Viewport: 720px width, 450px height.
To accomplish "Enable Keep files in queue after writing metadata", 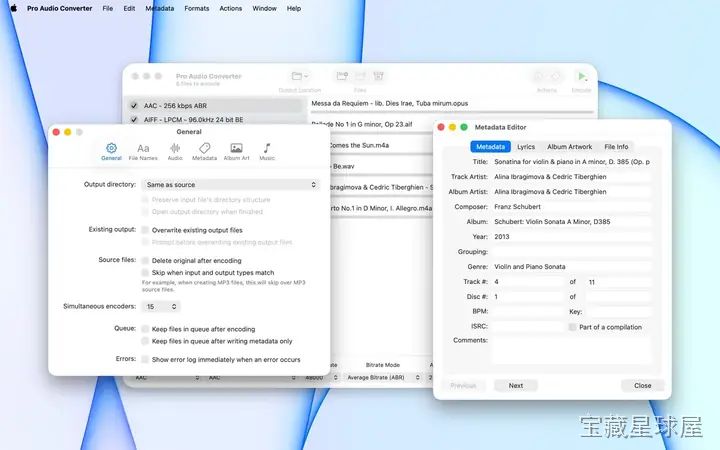I will pos(145,341).
